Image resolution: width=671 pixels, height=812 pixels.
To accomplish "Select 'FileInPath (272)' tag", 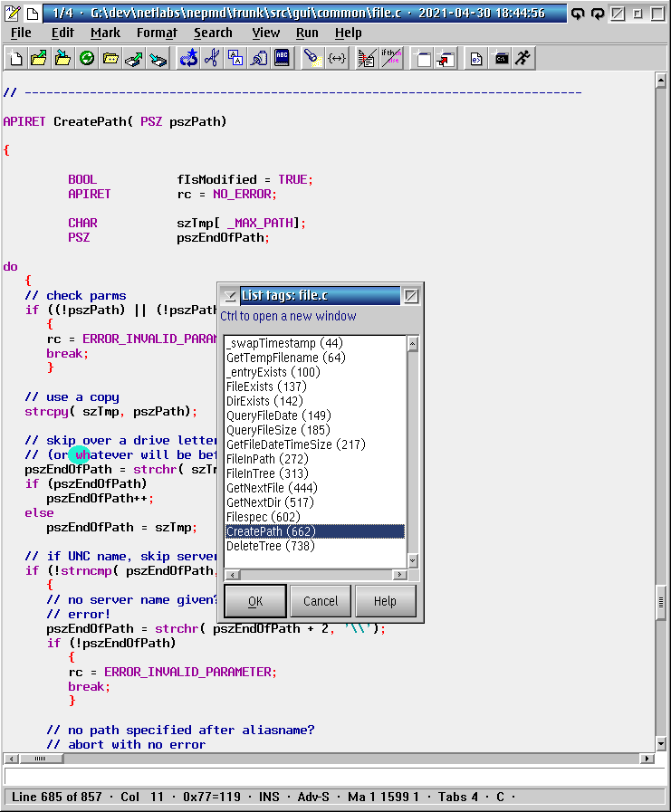I will [315, 459].
